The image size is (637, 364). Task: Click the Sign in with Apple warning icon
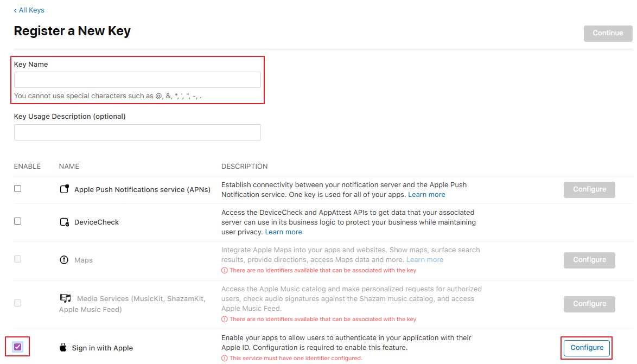click(225, 358)
